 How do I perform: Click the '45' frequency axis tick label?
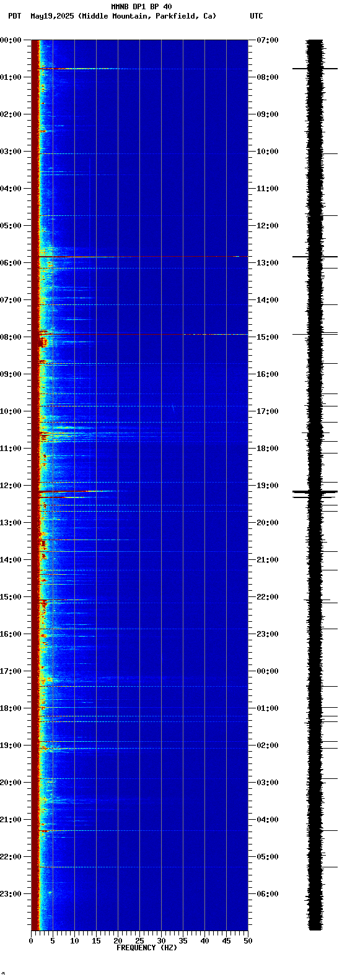click(x=226, y=941)
